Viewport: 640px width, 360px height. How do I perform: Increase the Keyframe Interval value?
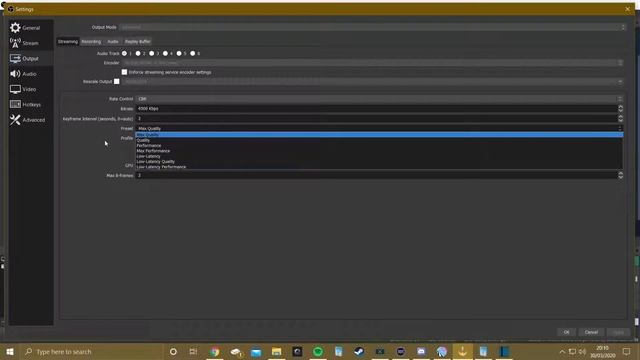tap(620, 117)
